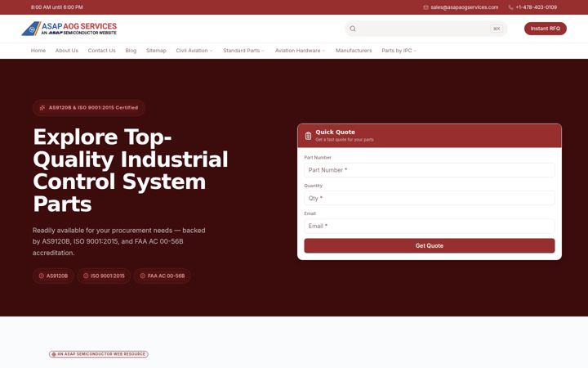This screenshot has height=368, width=588.
Task: Click the sales@asapaogservices.com email link
Action: coord(464,7)
